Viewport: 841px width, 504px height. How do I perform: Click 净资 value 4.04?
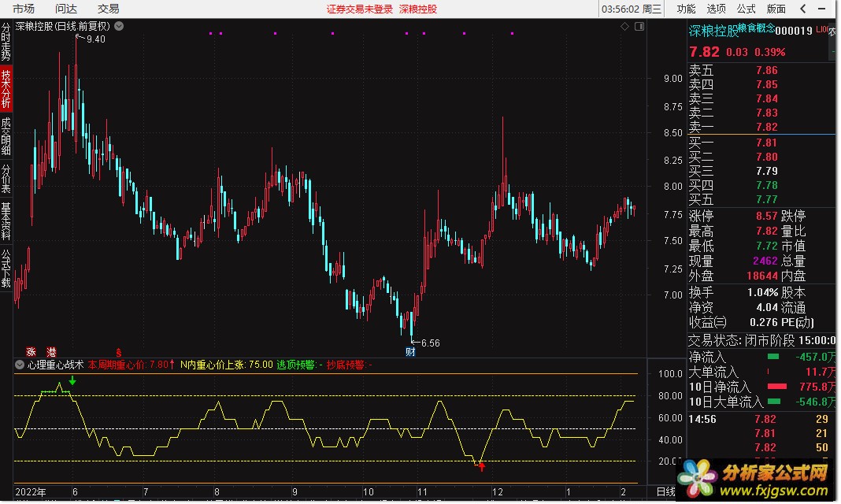767,308
